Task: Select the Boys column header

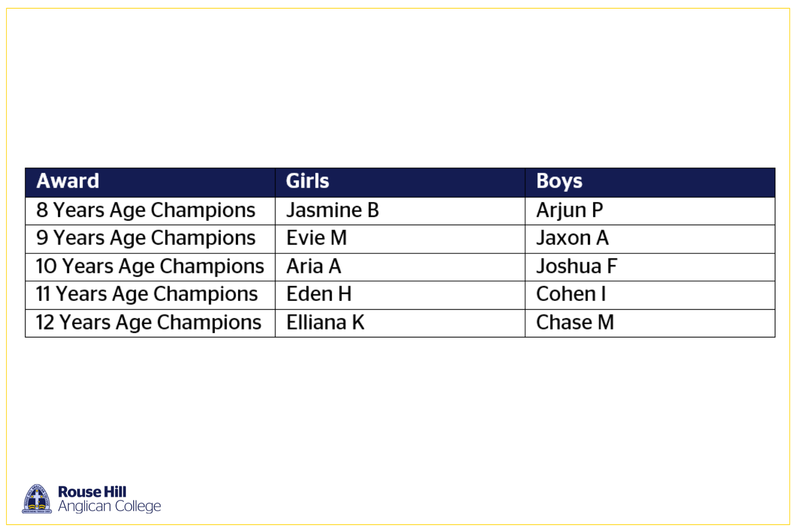Action: (650, 182)
